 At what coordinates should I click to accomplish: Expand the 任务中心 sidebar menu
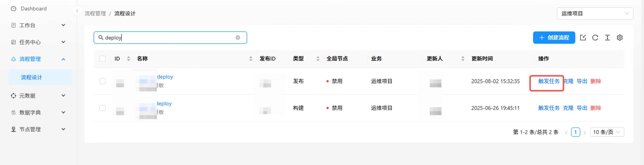38,42
